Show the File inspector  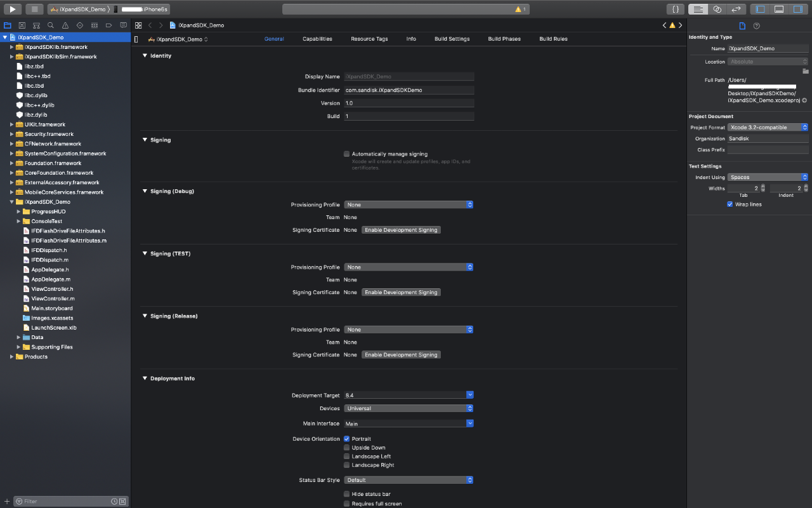(742, 25)
